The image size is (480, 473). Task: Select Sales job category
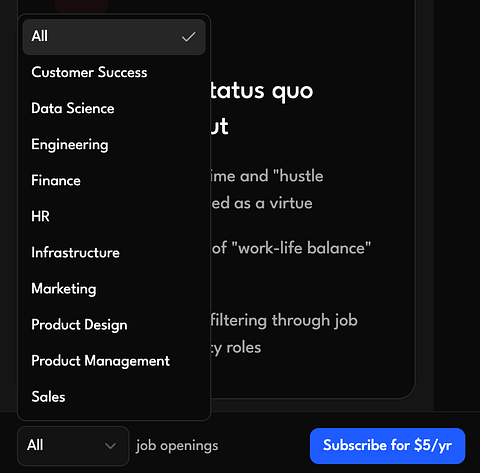pos(114,397)
